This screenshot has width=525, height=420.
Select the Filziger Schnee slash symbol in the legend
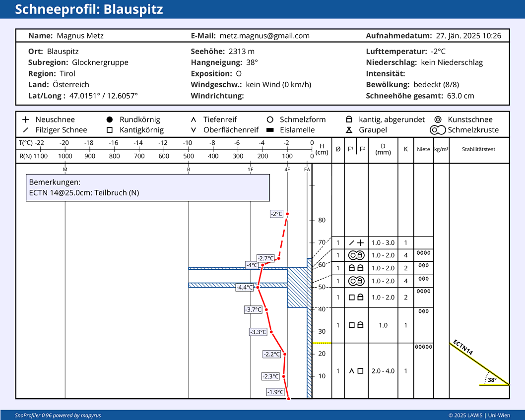26,130
